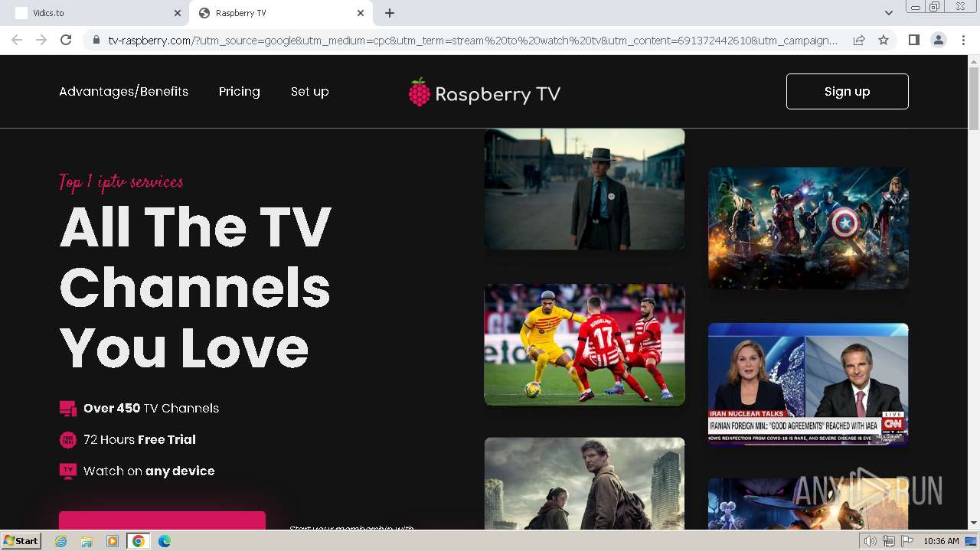The width and height of the screenshot is (980, 551).
Task: Go forward to next page
Action: (x=41, y=40)
